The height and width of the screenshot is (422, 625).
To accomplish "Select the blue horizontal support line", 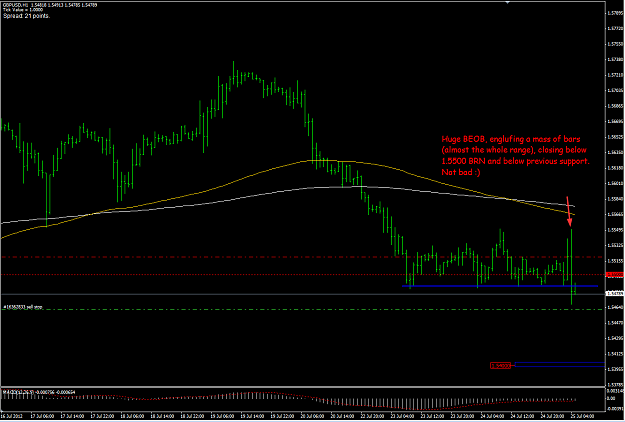I will pos(500,286).
